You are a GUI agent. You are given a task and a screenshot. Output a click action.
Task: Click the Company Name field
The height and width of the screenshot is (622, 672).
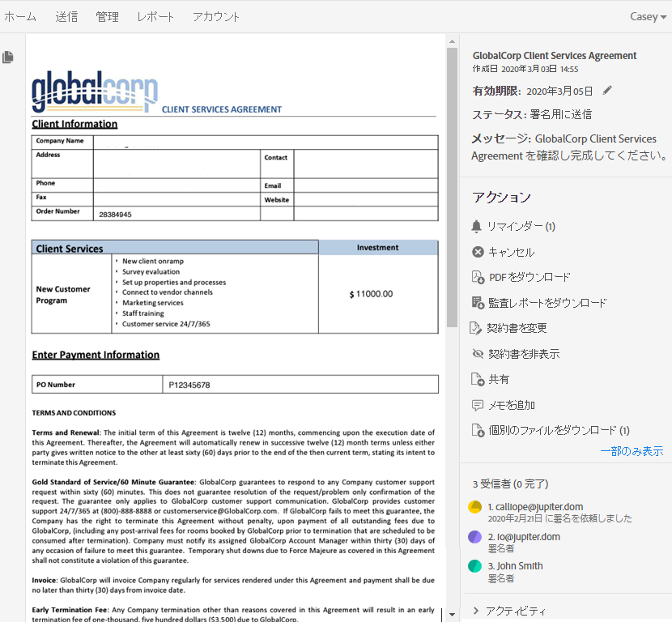coord(266,143)
